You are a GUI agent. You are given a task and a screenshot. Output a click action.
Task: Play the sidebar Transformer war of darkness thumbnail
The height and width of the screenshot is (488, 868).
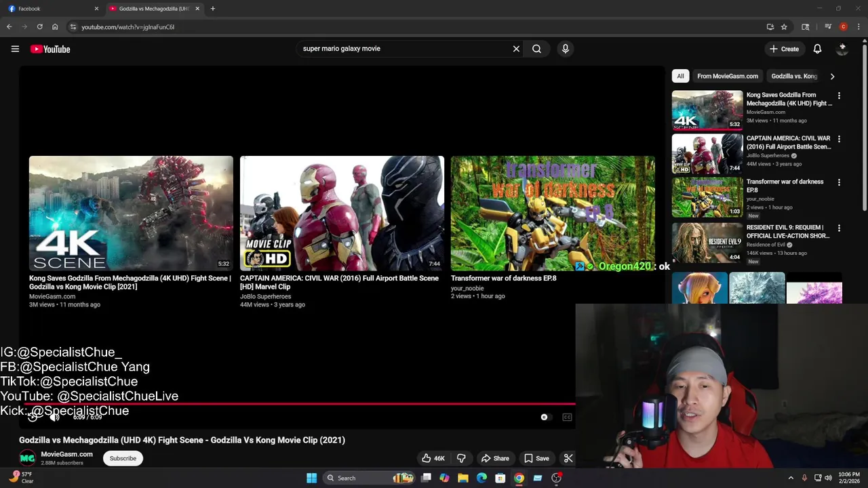[x=707, y=197]
